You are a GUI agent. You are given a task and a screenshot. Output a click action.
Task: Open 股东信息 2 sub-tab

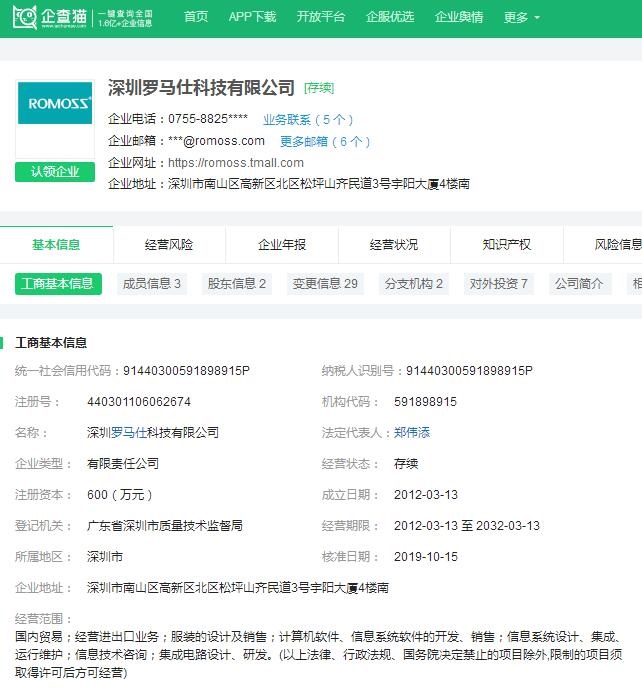pyautogui.click(x=237, y=284)
